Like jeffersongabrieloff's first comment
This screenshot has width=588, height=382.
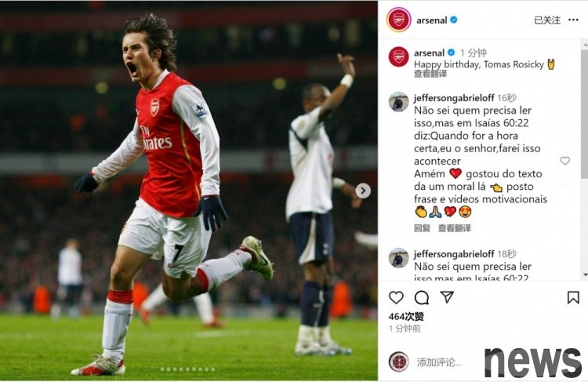pos(564,161)
